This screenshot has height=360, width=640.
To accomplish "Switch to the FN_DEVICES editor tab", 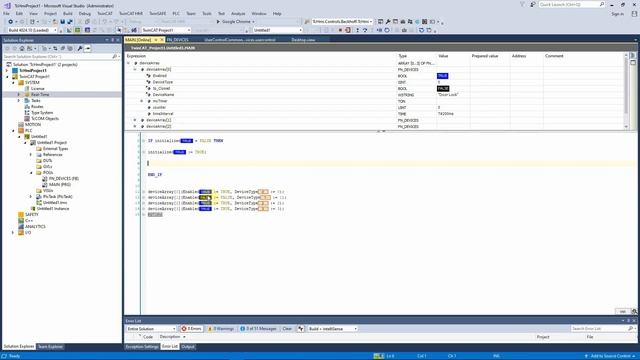I will pyautogui.click(x=178, y=40).
